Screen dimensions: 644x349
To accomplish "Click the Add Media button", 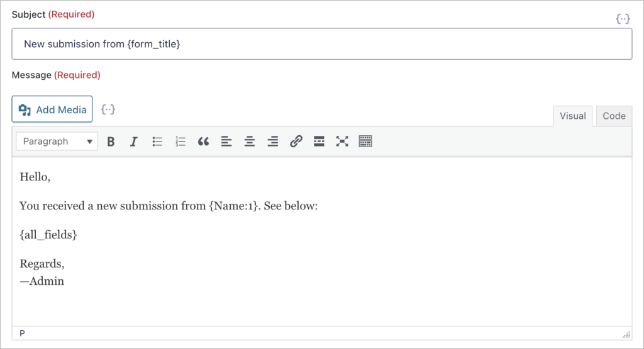I will click(x=52, y=109).
